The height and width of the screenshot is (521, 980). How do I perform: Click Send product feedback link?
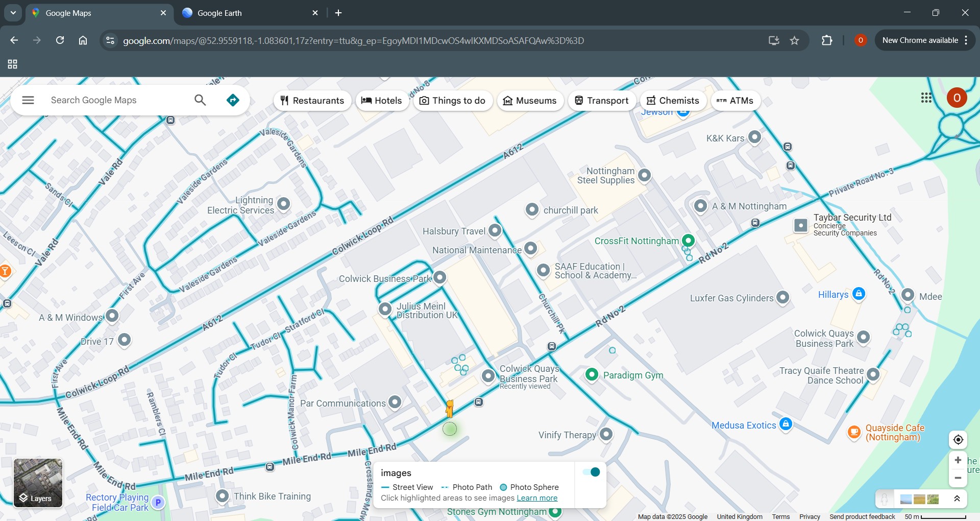[862, 516]
